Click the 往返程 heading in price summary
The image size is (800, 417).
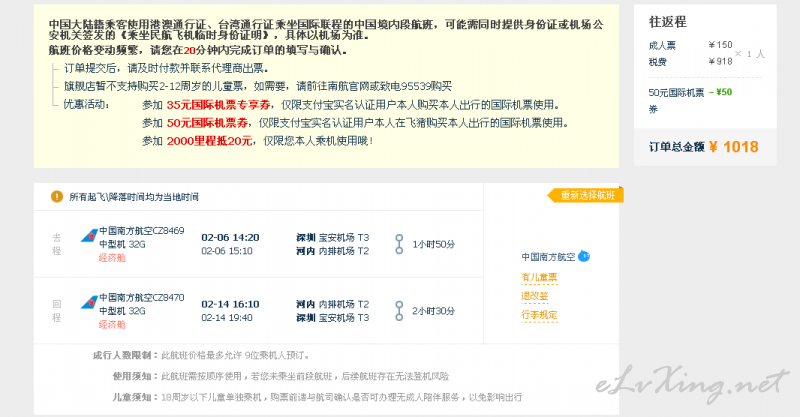(667, 22)
